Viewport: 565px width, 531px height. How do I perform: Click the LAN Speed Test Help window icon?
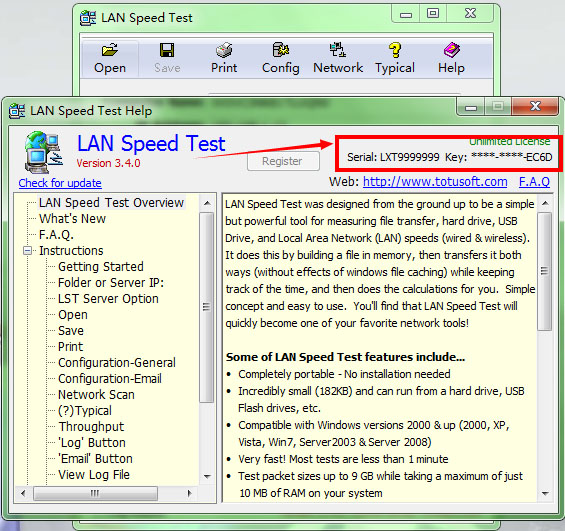point(17,111)
